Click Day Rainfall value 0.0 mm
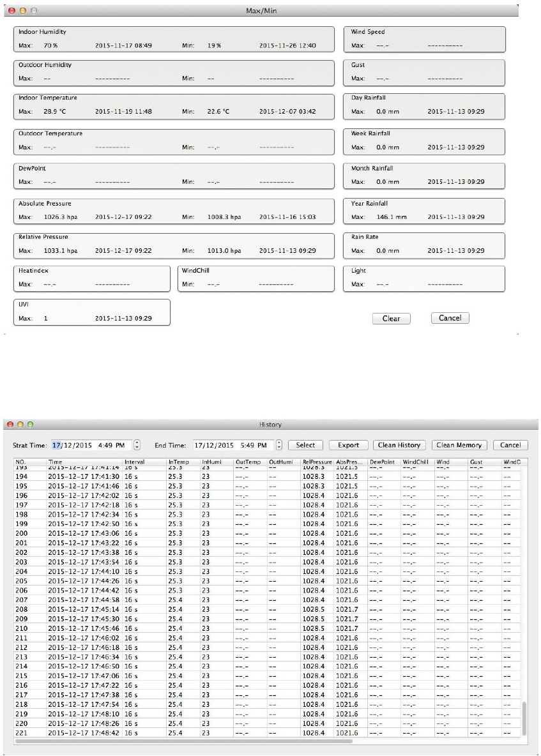 (x=388, y=111)
